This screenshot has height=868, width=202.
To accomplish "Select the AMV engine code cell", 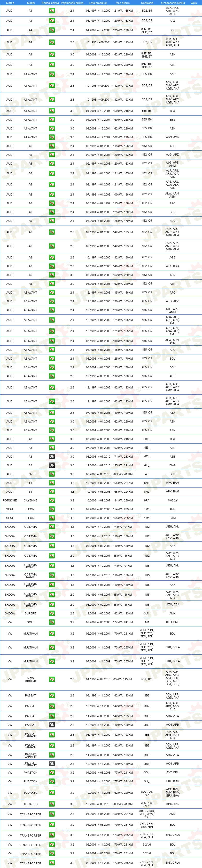I will click(172, 814).
